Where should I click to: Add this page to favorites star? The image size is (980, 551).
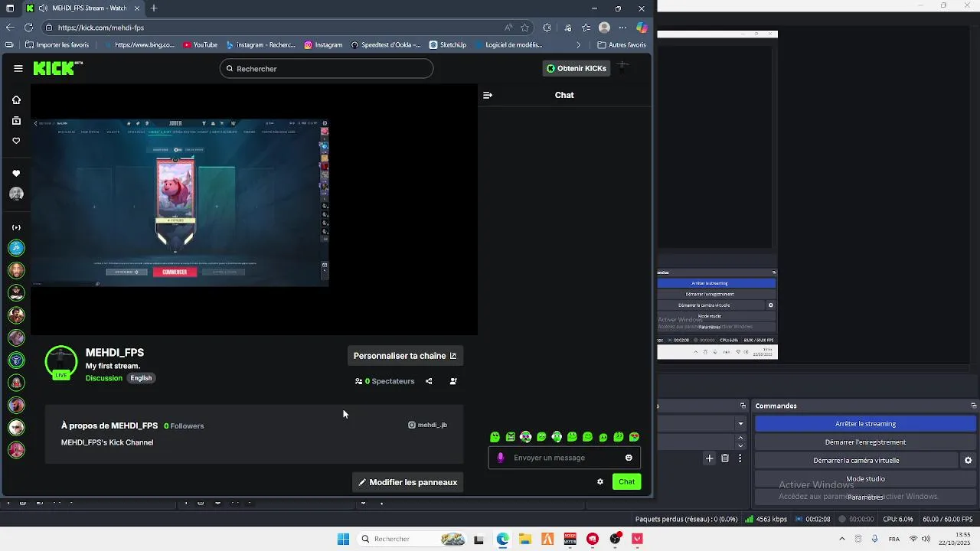pos(524,28)
